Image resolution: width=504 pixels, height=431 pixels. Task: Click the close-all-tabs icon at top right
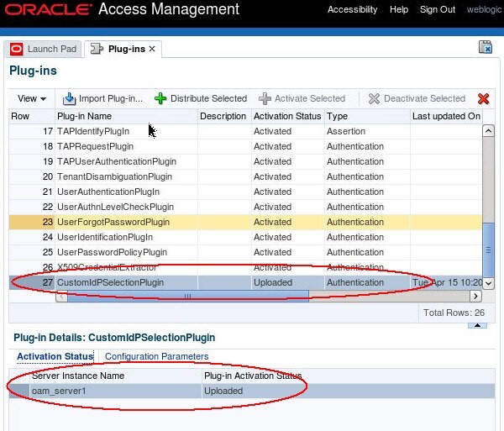486,47
